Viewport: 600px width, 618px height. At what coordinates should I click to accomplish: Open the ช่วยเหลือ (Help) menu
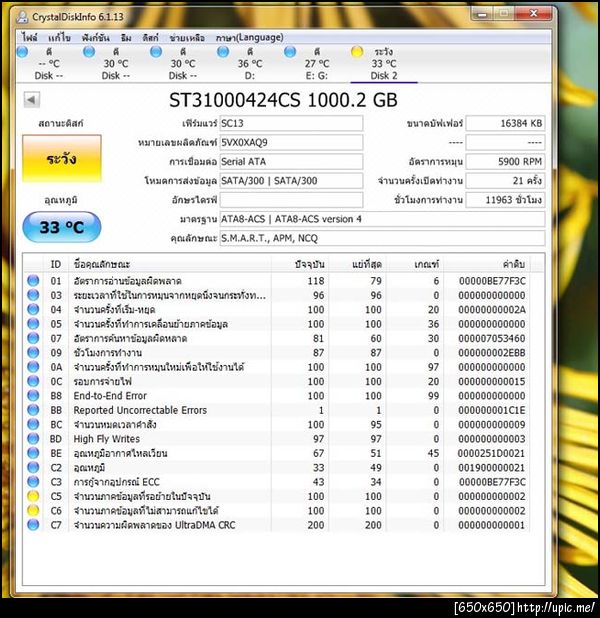pyautogui.click(x=187, y=38)
